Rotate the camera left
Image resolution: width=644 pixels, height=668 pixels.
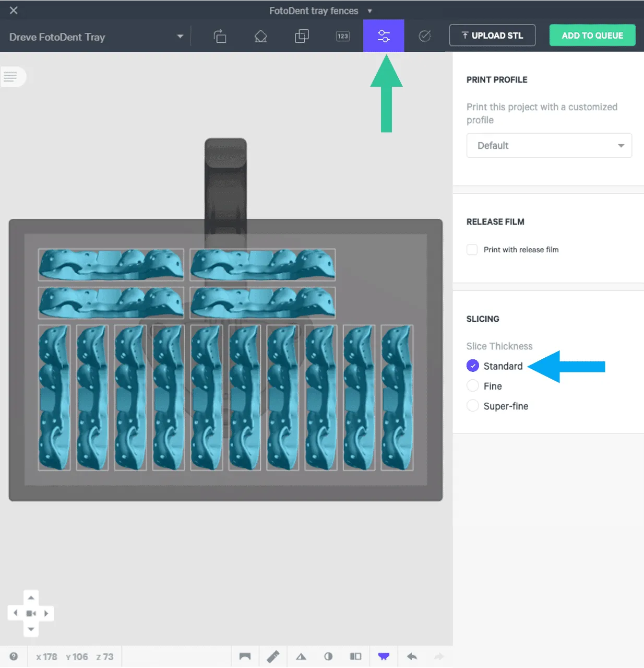click(15, 613)
